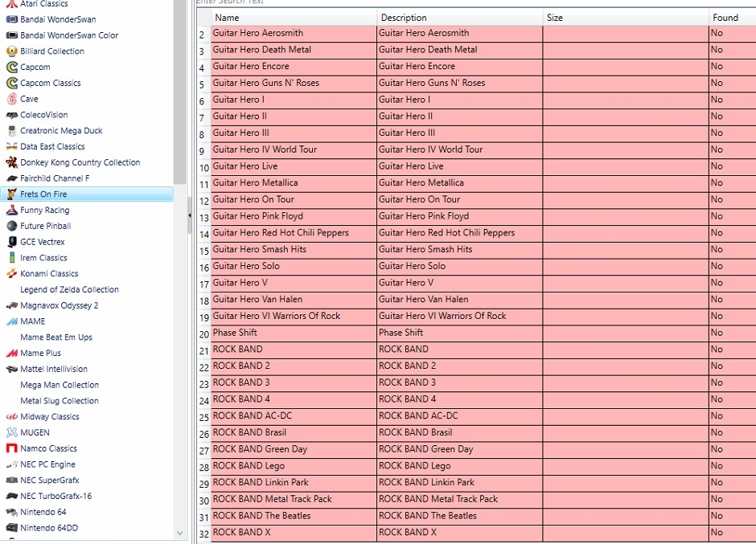Viewport: 756px width, 544px height.
Task: Click the Konami Classics logo icon
Action: pos(11,274)
